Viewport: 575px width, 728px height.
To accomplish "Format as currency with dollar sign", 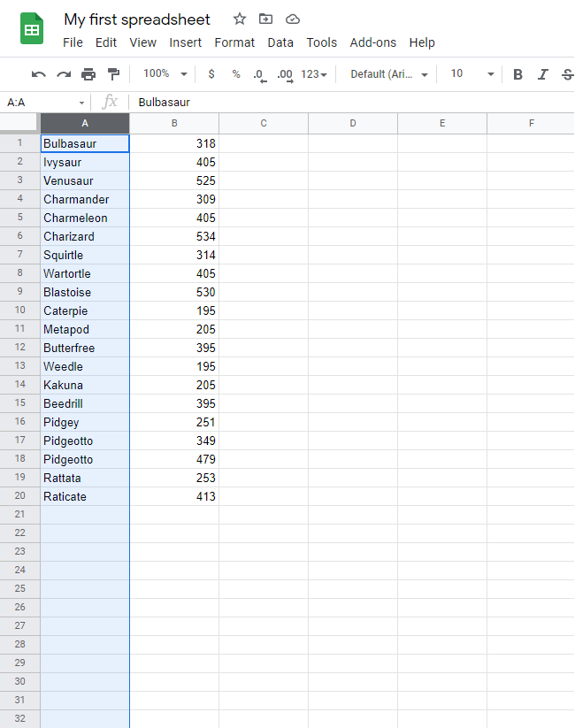I will (x=211, y=74).
